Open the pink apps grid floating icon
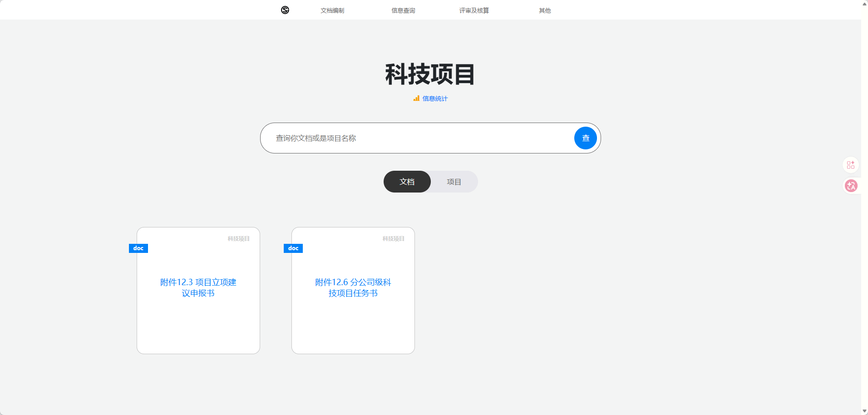This screenshot has width=868, height=415. click(851, 165)
